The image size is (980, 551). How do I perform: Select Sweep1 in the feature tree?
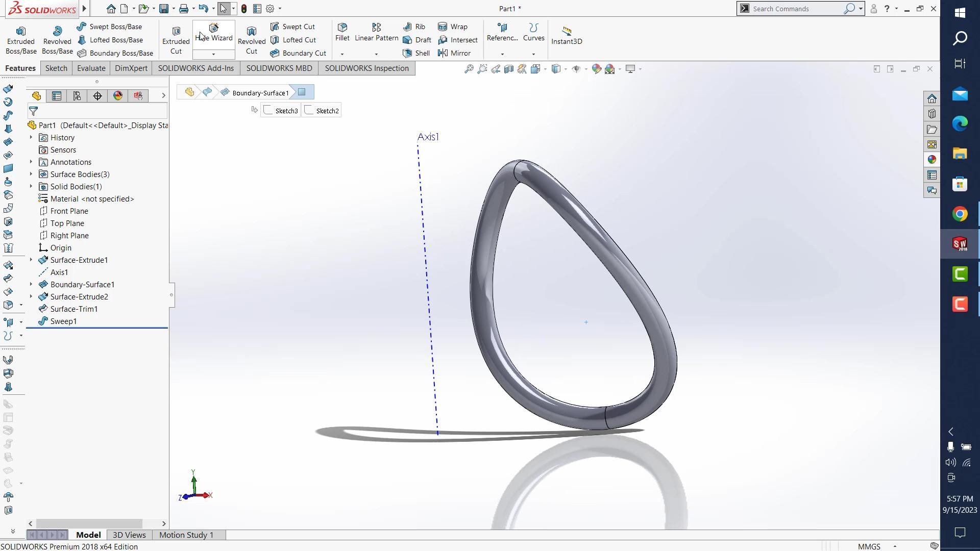tap(63, 321)
